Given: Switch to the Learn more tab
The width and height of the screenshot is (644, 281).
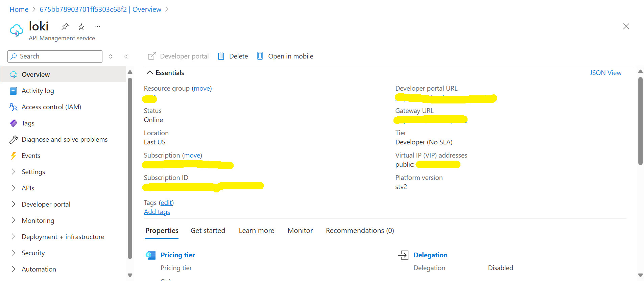Looking at the screenshot, I should (x=257, y=231).
